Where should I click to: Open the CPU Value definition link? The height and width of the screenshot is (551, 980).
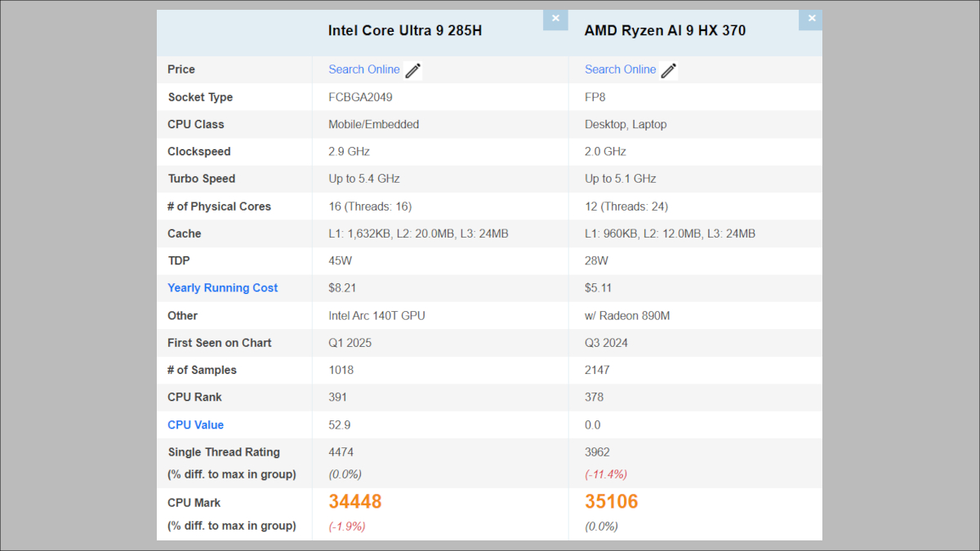click(x=195, y=424)
